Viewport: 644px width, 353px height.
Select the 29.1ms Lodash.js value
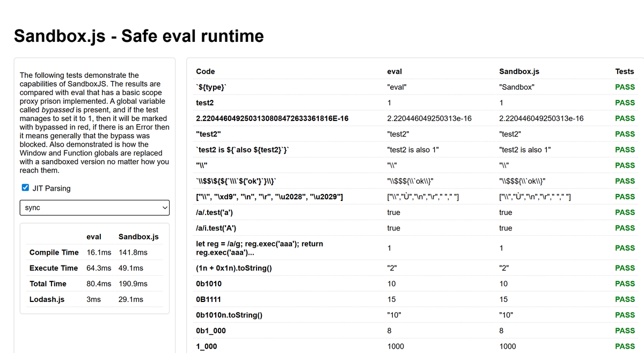(x=131, y=299)
